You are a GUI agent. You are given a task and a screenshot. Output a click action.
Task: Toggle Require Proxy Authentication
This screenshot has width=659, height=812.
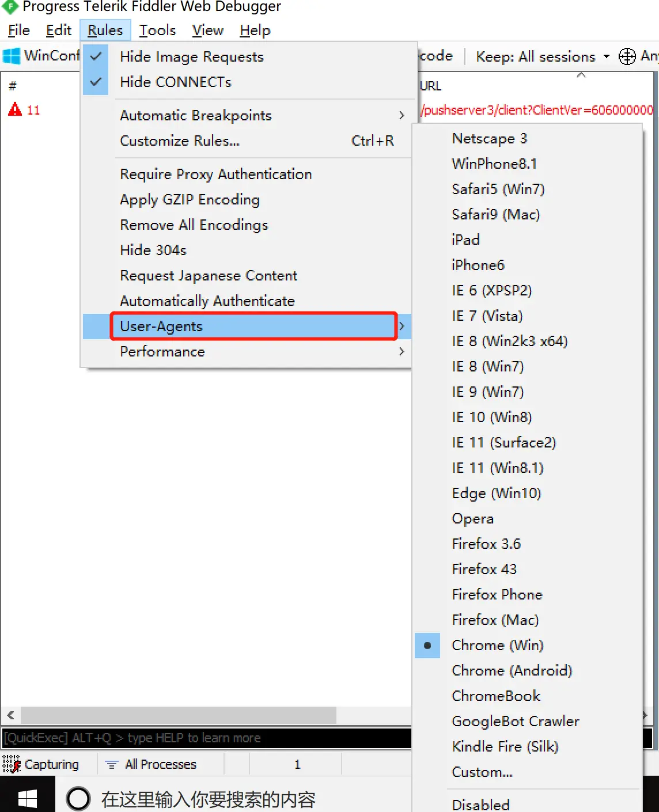click(247, 174)
